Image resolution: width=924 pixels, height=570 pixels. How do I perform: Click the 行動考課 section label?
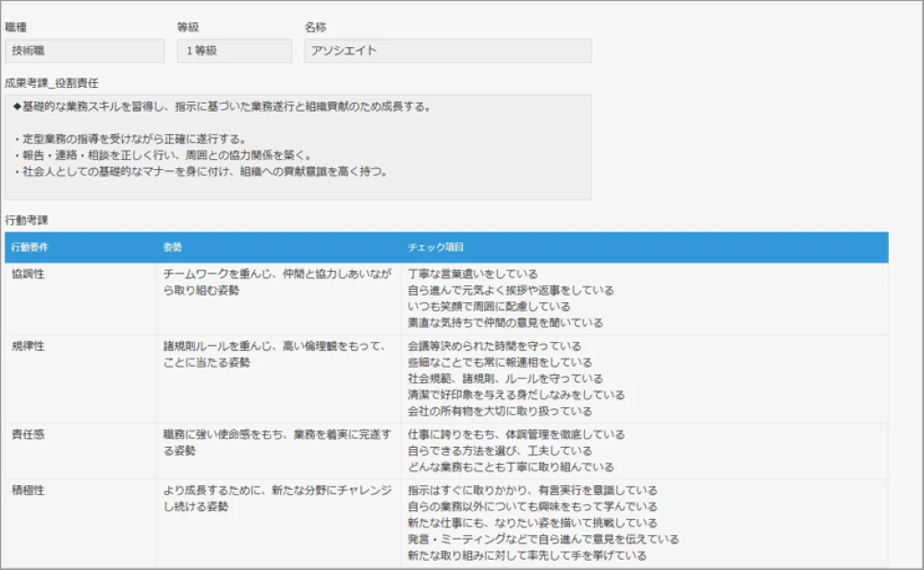point(26,220)
